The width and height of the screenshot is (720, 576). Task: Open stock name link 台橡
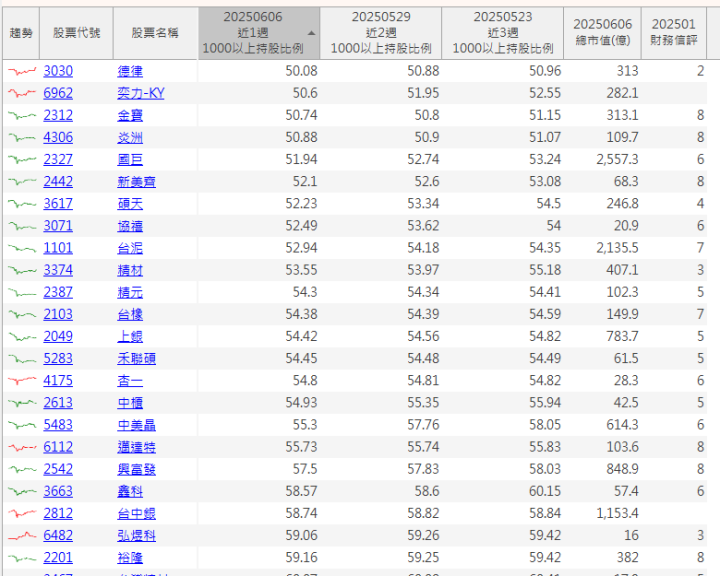click(130, 314)
